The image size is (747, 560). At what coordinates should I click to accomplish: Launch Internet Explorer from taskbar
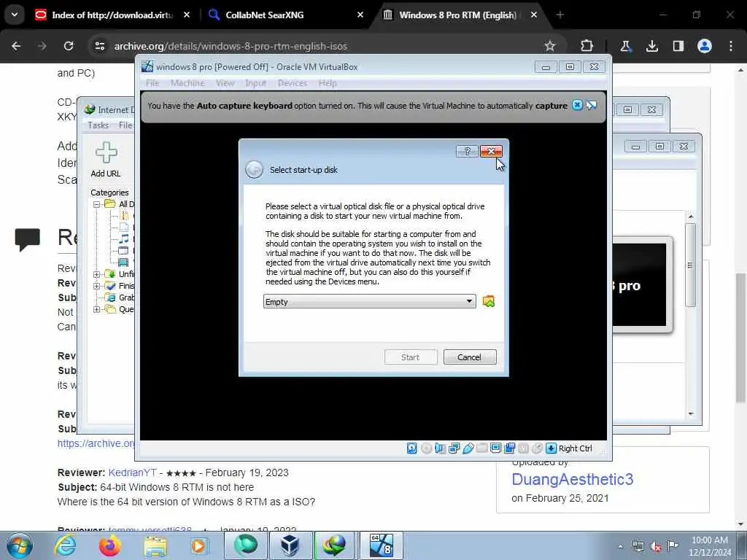[65, 545]
